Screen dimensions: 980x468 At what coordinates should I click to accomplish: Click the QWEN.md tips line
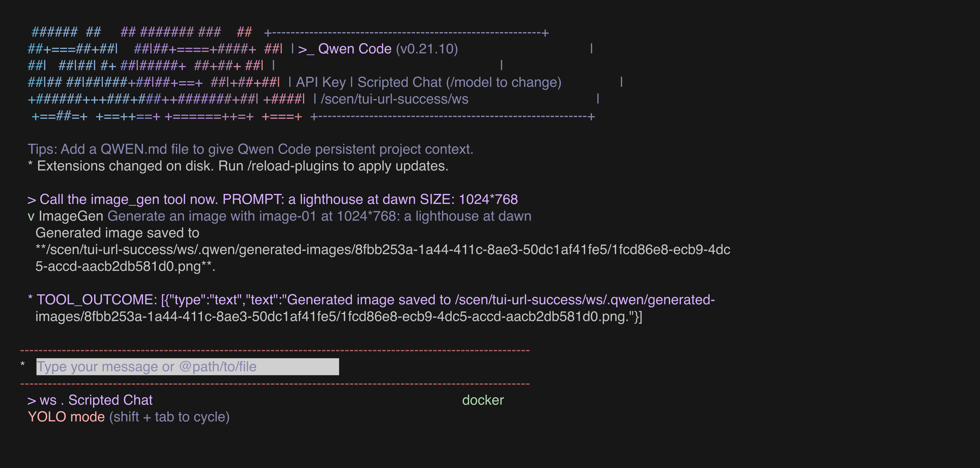tap(250, 149)
